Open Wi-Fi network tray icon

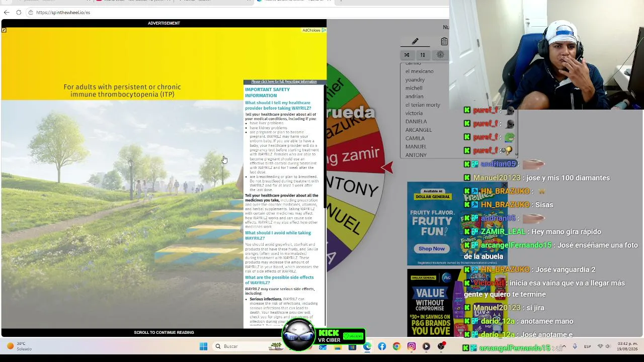(x=600, y=346)
